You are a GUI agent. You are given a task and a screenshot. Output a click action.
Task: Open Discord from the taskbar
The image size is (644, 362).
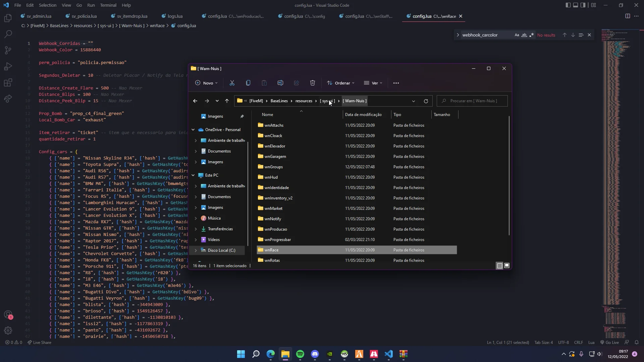(315, 354)
